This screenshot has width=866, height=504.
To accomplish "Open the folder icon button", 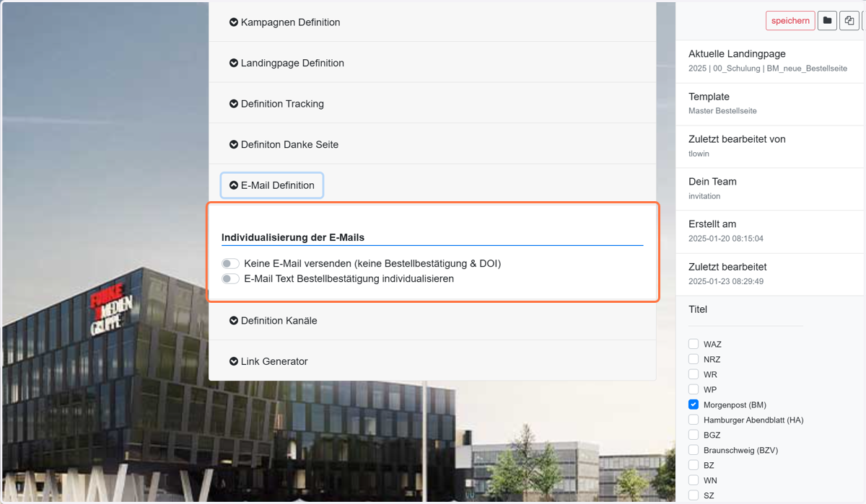I will (x=827, y=21).
